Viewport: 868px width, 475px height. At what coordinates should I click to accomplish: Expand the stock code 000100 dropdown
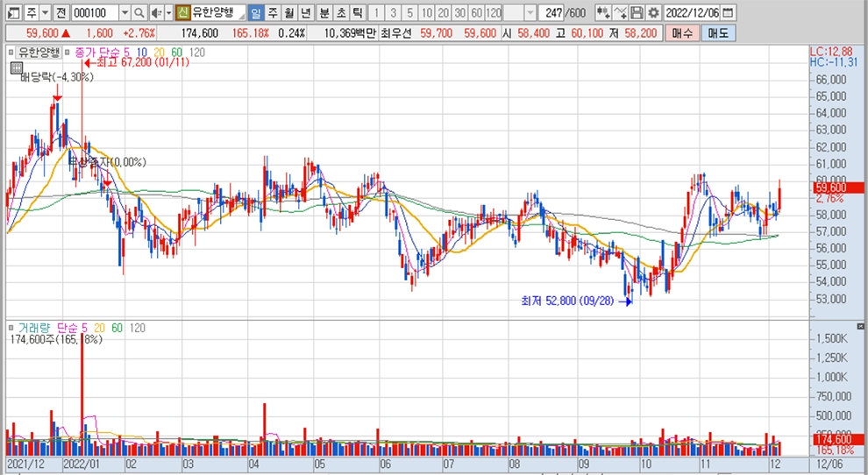pos(124,13)
